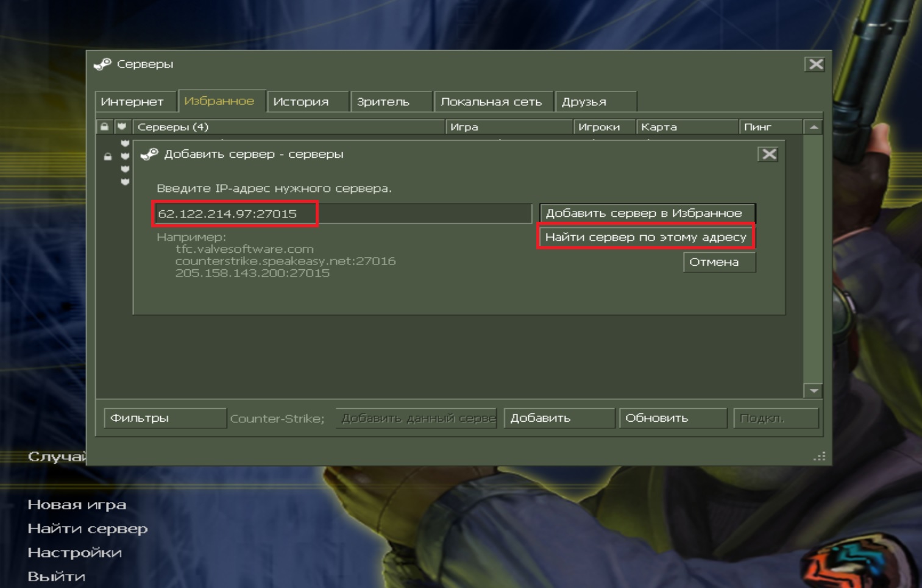The image size is (922, 588).
Task: Sort the list by Игра column
Action: click(509, 127)
